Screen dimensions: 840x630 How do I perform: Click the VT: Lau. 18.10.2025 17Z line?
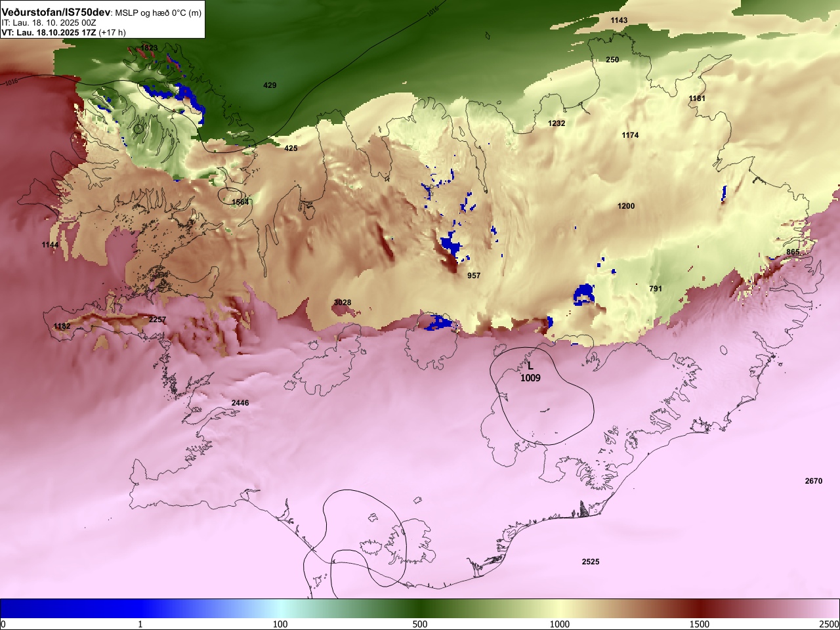click(64, 32)
